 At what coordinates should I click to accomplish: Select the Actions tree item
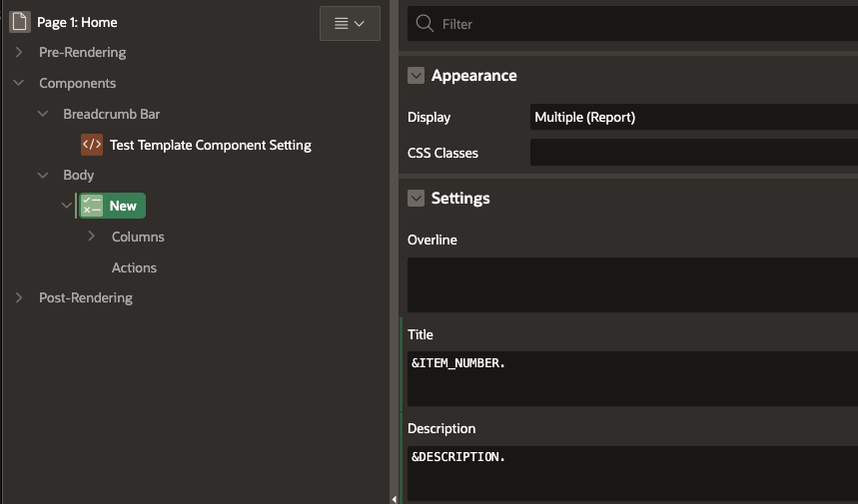[134, 267]
